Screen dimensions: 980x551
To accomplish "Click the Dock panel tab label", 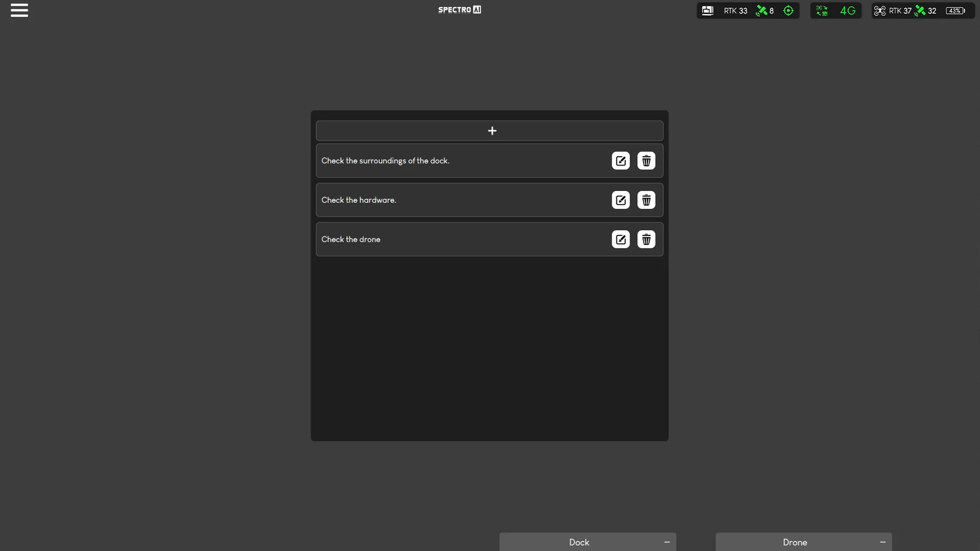I will 578,542.
